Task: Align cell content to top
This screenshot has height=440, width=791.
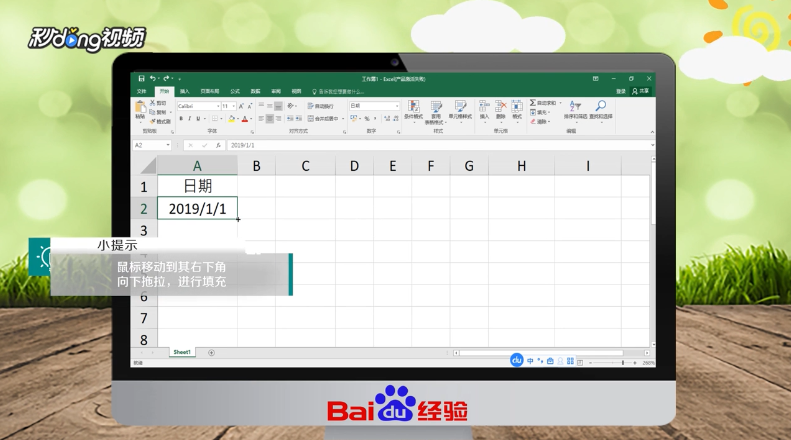Action: pos(261,106)
